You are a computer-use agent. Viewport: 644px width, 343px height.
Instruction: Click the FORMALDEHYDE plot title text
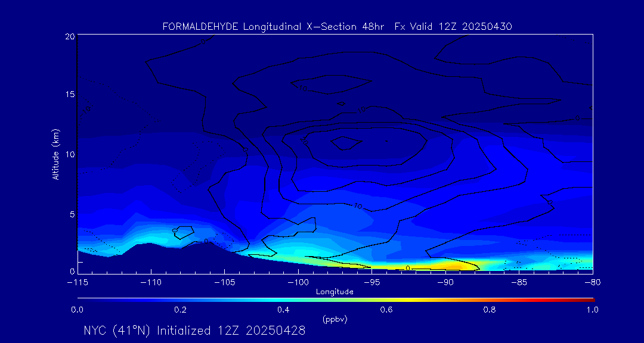(x=338, y=27)
